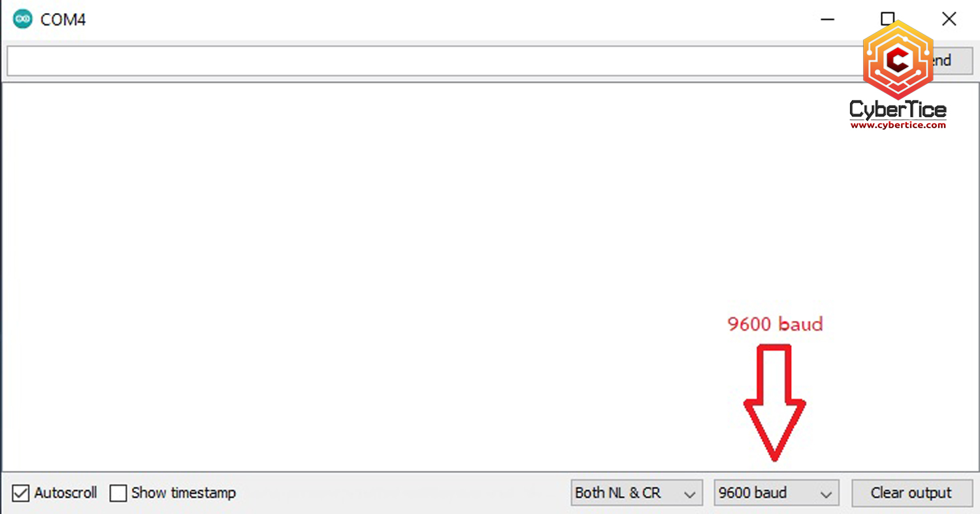Click the CyberTice hexagon logo
Viewport: 980px width, 514px height.
898,60
